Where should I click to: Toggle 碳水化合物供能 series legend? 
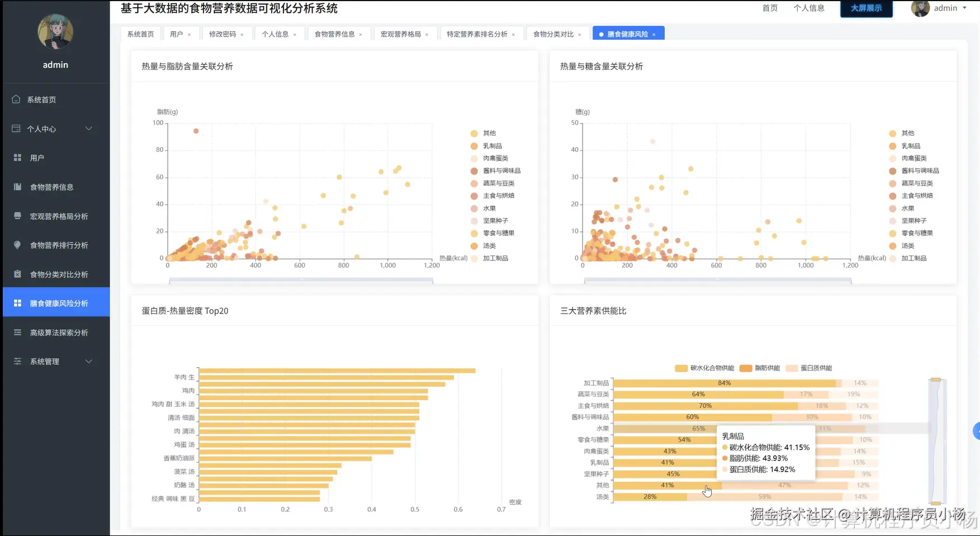point(704,368)
